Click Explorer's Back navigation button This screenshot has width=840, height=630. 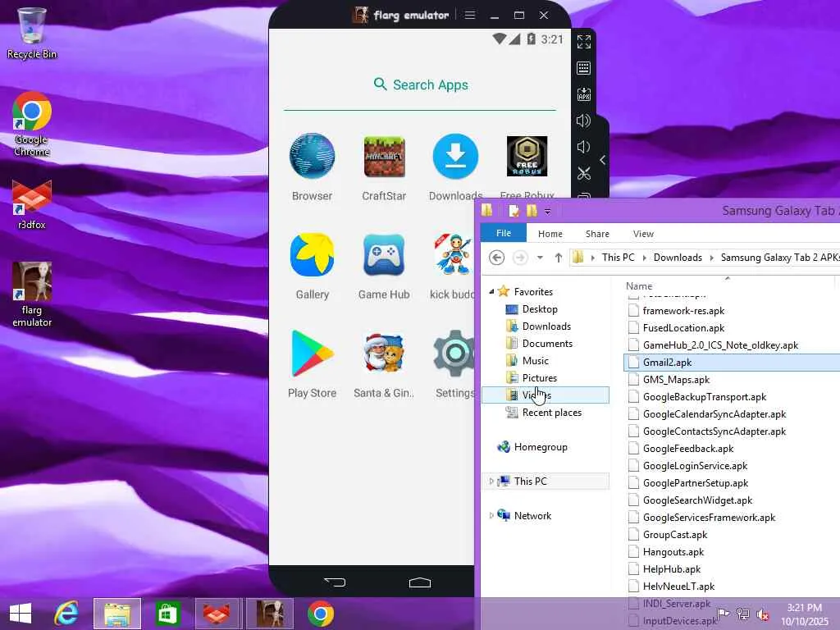coord(496,258)
